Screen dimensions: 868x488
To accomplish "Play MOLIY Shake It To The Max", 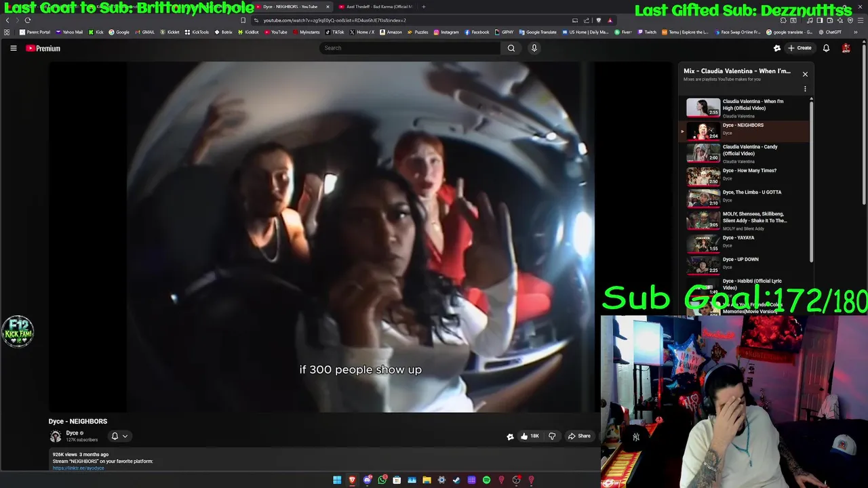I will click(744, 220).
